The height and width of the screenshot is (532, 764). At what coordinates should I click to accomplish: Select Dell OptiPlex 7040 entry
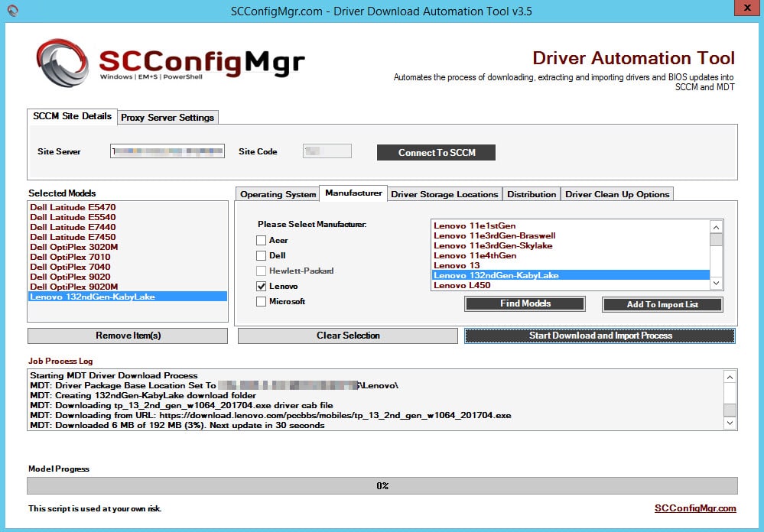128,267
